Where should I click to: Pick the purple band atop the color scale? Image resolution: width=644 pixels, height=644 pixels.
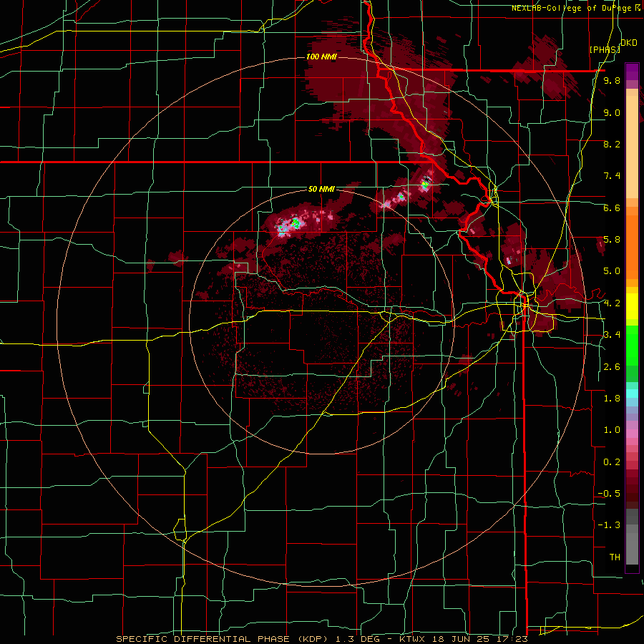coord(632,72)
